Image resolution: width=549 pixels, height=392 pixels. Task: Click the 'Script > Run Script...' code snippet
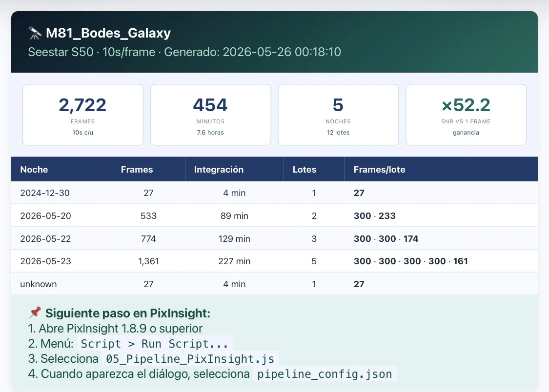[155, 344]
